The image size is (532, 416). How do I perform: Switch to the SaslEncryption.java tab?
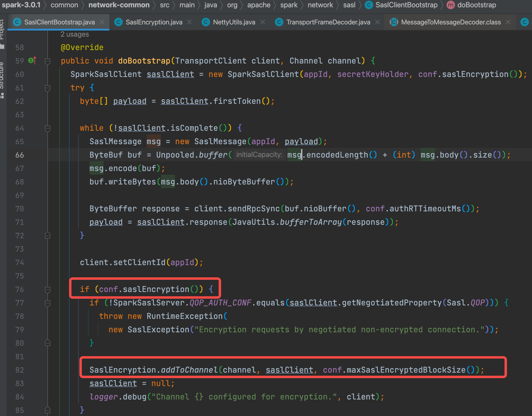coord(154,22)
